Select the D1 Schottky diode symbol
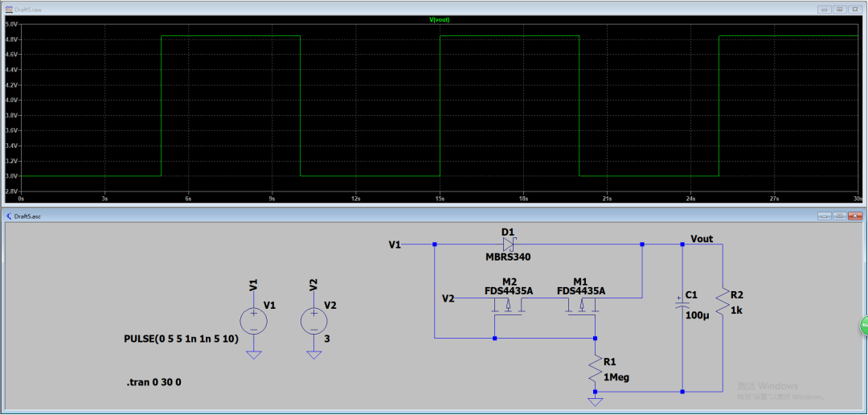Viewport: 868px width, 415px height. (x=510, y=244)
